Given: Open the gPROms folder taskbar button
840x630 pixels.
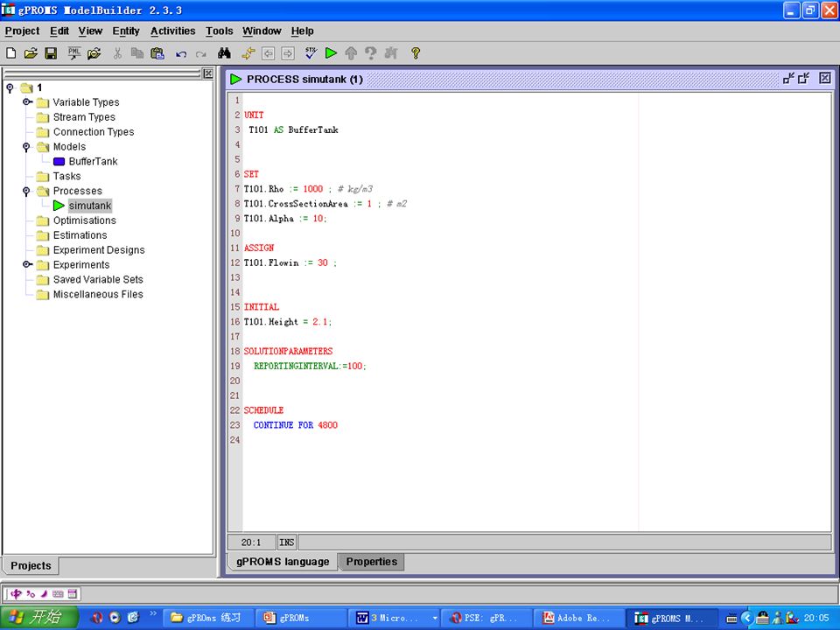Looking at the screenshot, I should pos(206,618).
